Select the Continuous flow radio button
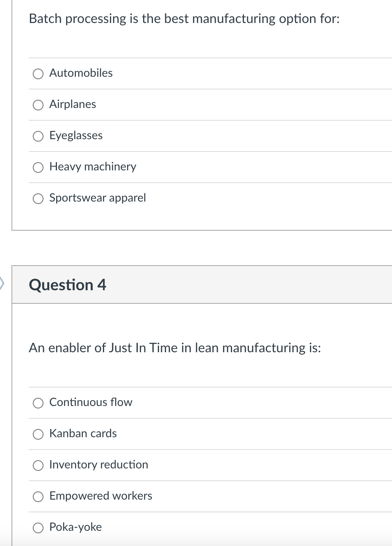Viewport: 392px width, 546px height. [x=38, y=403]
